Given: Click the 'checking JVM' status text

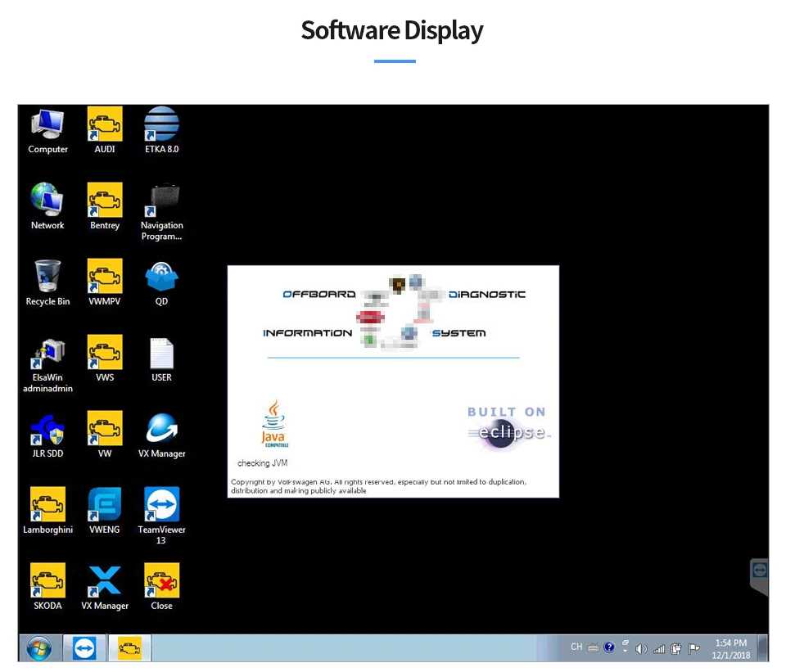Looking at the screenshot, I should pos(262,463).
